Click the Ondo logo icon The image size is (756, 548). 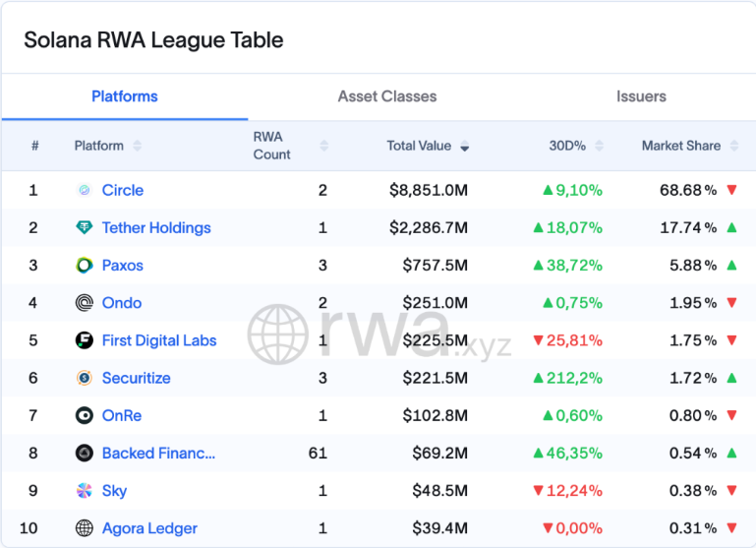tap(84, 303)
